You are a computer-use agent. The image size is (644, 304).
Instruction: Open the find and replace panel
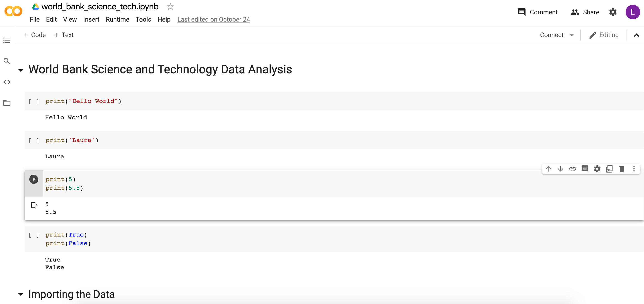7,61
